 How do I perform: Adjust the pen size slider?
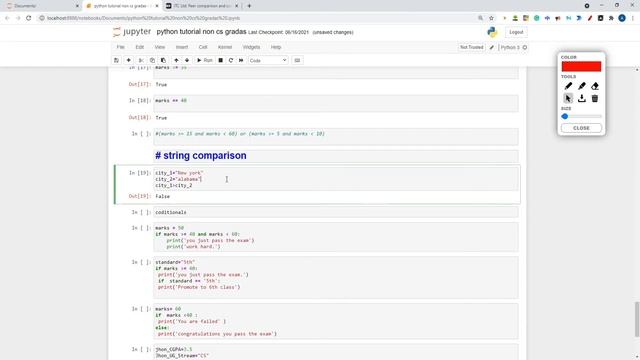pos(581,116)
